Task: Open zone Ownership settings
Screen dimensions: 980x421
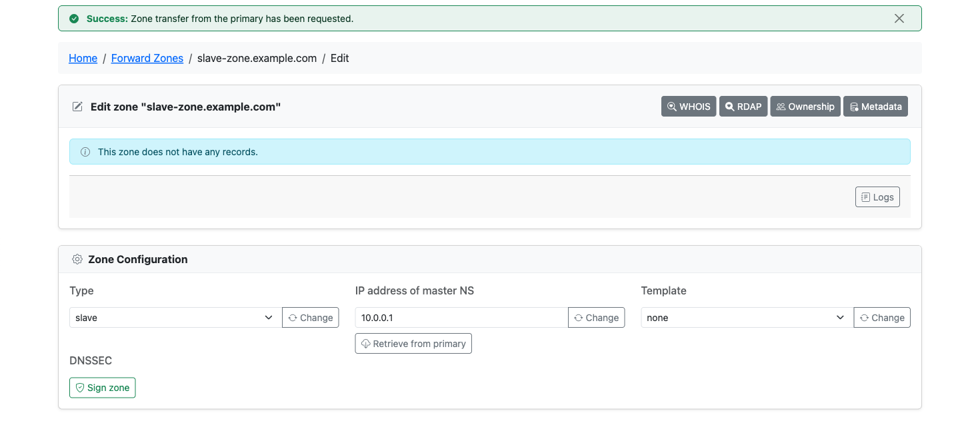Action: point(805,107)
